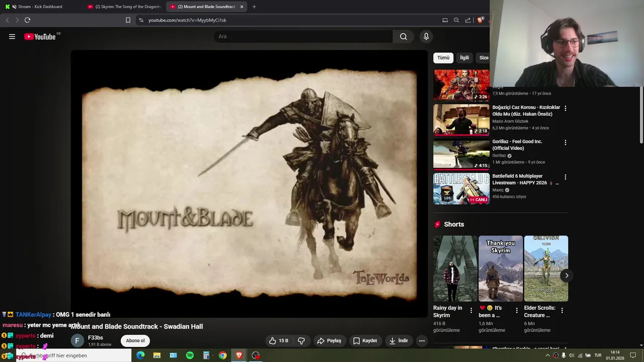Open Microsoft Edge from the taskbar
Screen dimensions: 644x362
click(140, 355)
